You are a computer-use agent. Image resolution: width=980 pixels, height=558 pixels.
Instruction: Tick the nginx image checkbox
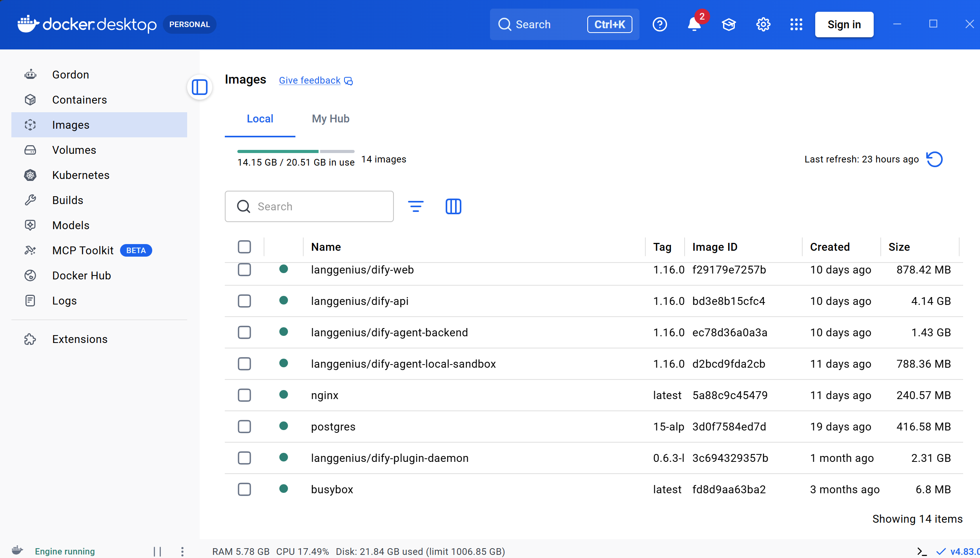(244, 395)
